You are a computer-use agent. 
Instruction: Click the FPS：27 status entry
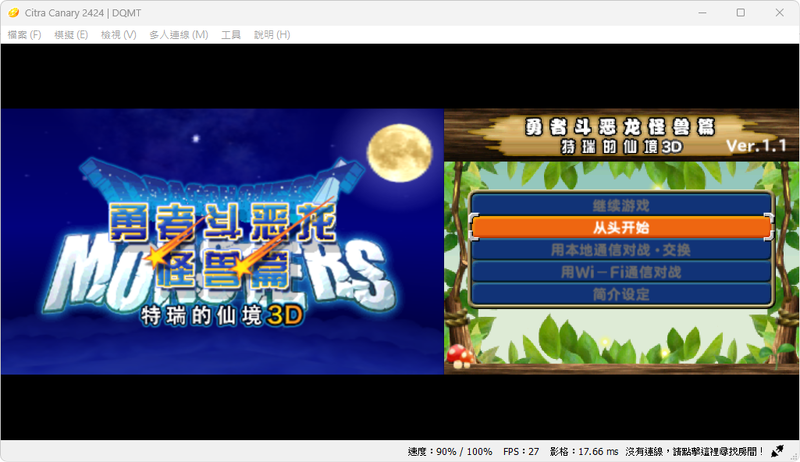click(x=521, y=451)
